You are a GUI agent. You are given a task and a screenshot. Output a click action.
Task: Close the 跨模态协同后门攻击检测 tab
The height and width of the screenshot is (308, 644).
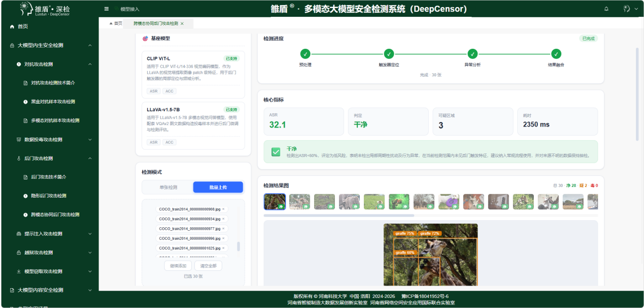(x=182, y=24)
